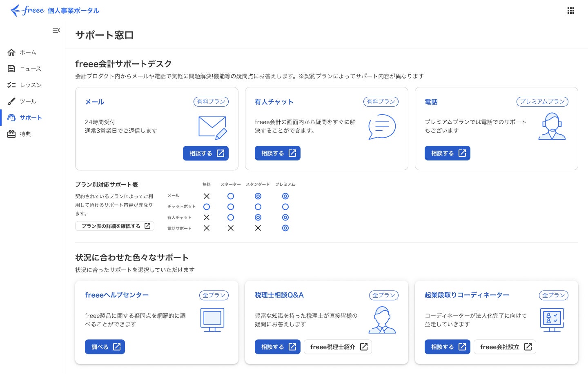The image size is (588, 374).
Task: Click プラン表の詳細を確認する button
Action: point(115,226)
